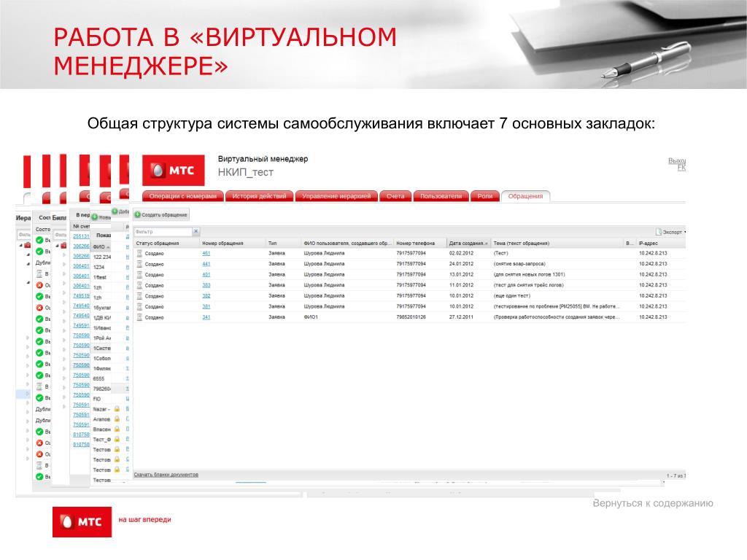This screenshot has width=747, height=560.
Task: Click hourglass status icon in row 382
Action: pyautogui.click(x=139, y=296)
